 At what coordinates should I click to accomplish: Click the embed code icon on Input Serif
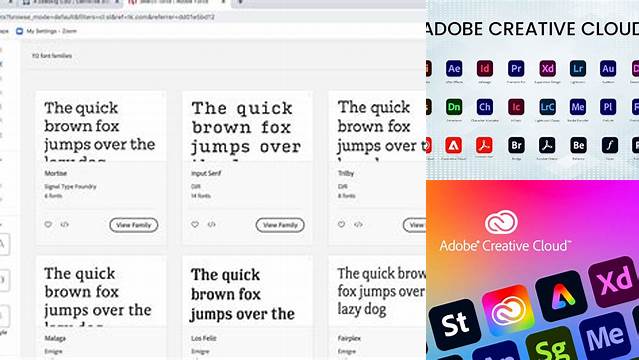[x=211, y=224]
